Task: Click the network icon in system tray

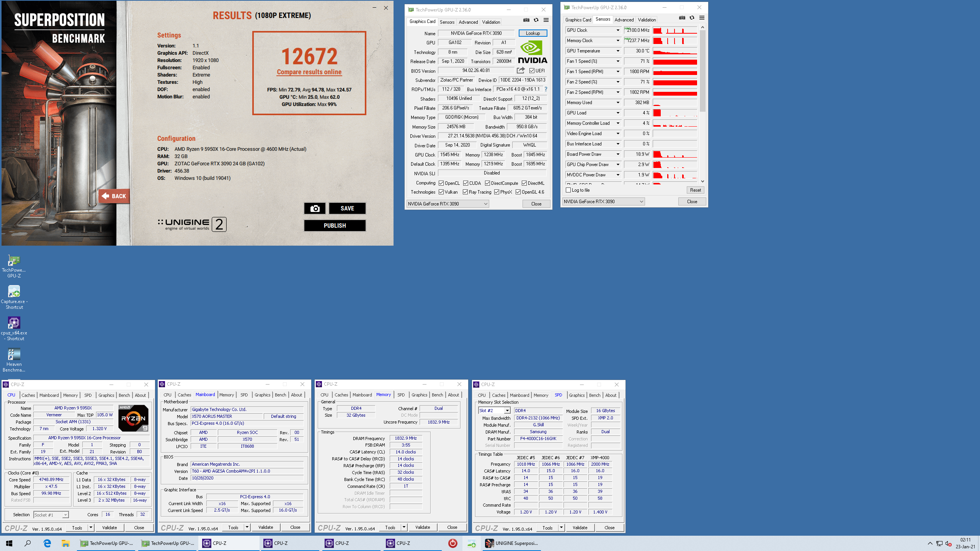Action: pyautogui.click(x=939, y=543)
